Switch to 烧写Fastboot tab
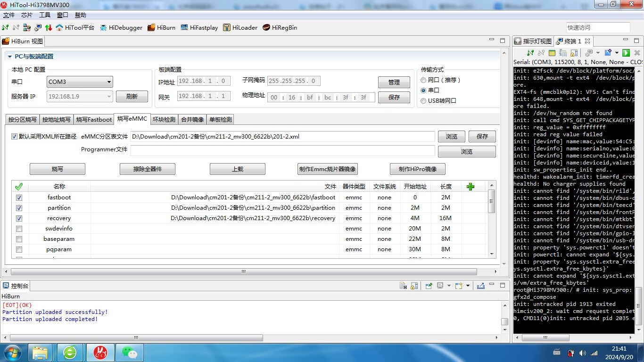 click(94, 120)
